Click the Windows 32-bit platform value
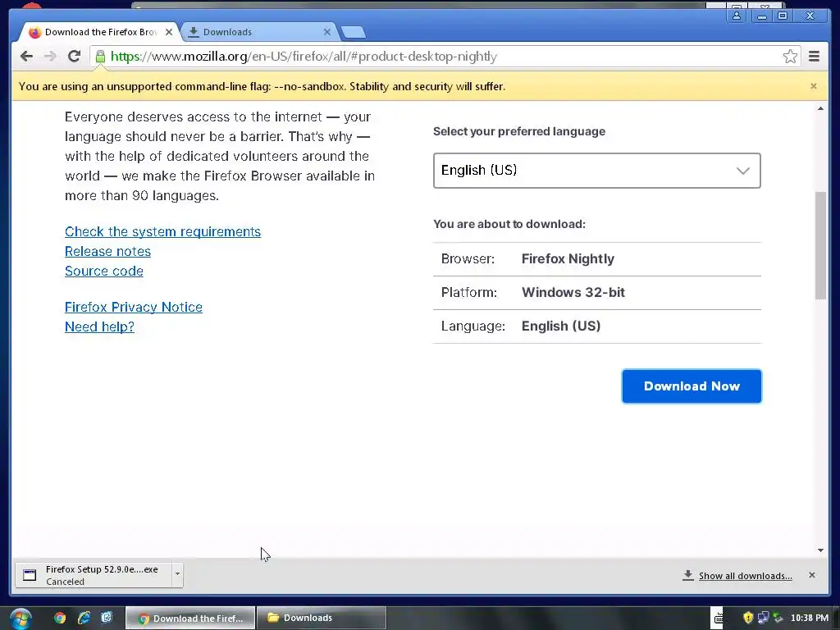The image size is (840, 630). (x=573, y=293)
